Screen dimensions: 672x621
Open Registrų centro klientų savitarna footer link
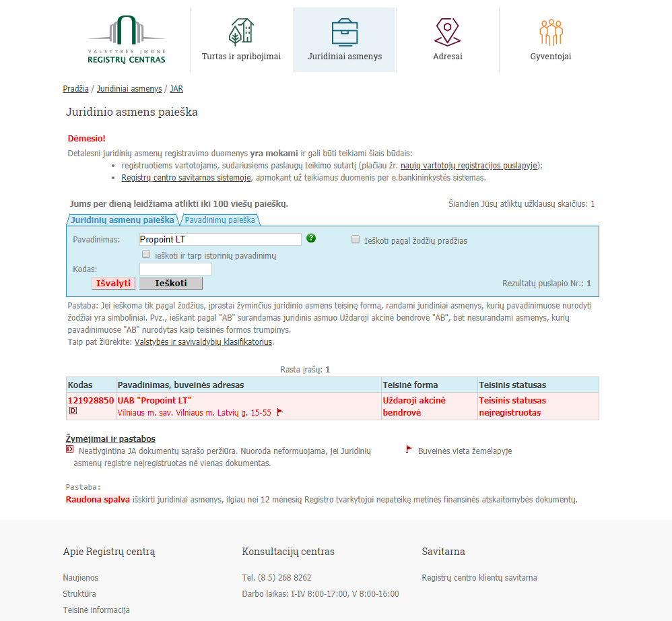tap(479, 578)
